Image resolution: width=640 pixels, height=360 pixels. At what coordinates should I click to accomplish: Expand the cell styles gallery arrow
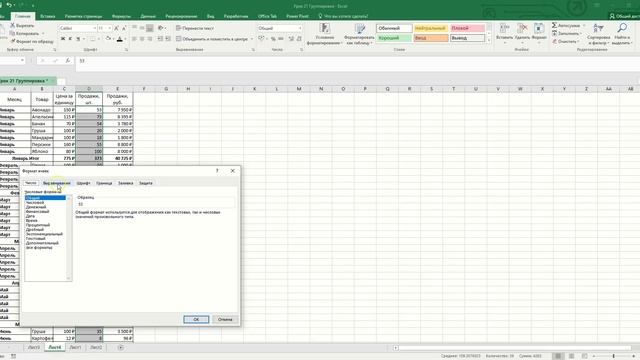pyautogui.click(x=489, y=40)
